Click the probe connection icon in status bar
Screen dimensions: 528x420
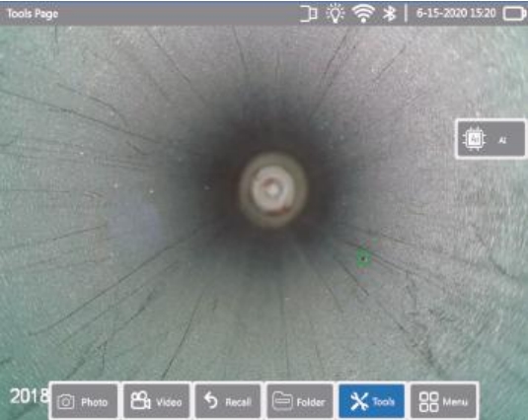309,14
